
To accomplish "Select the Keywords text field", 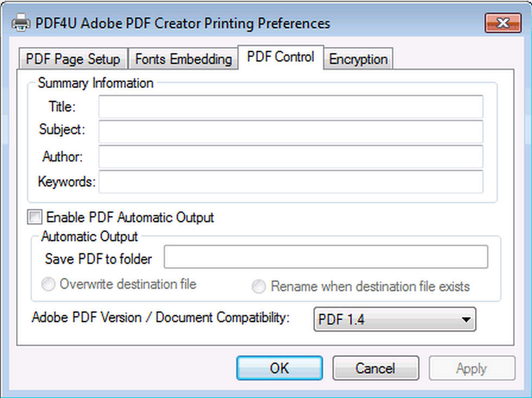I will pyautogui.click(x=291, y=182).
